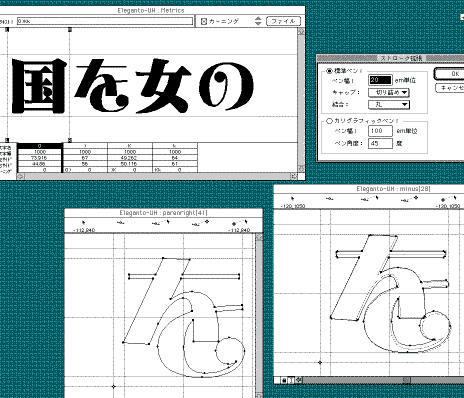This screenshot has height=398, width=464.
Task: Click the parenright window scrollbar up arrow
Action: coord(259,237)
